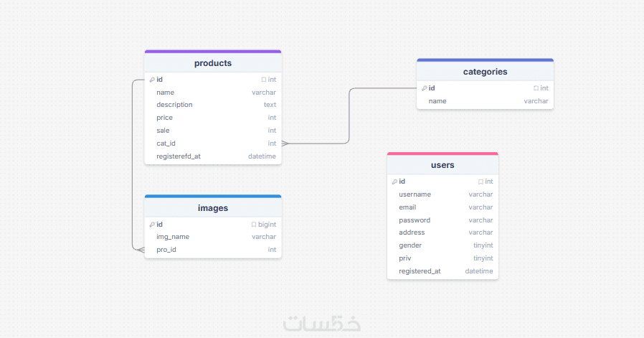644x338 pixels.
Task: Select the categories table title
Action: [x=485, y=72]
